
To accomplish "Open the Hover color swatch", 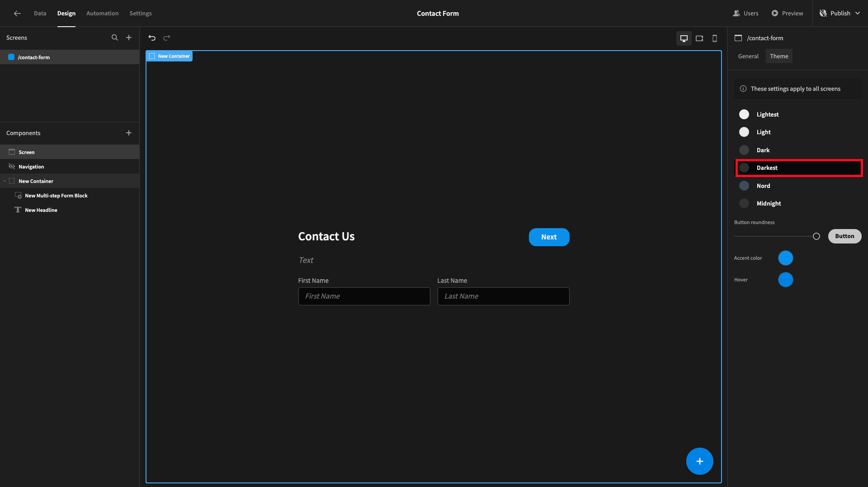I will coord(785,280).
